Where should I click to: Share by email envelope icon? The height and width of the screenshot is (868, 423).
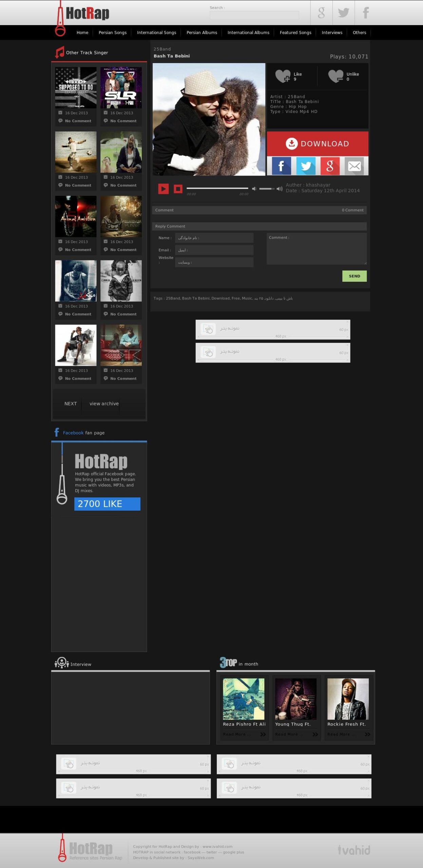pos(354,166)
